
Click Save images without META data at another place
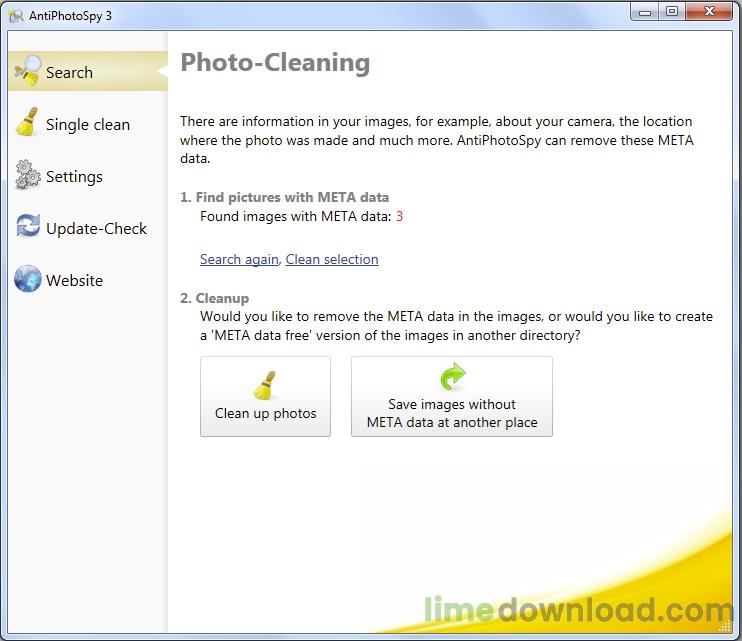pos(452,396)
